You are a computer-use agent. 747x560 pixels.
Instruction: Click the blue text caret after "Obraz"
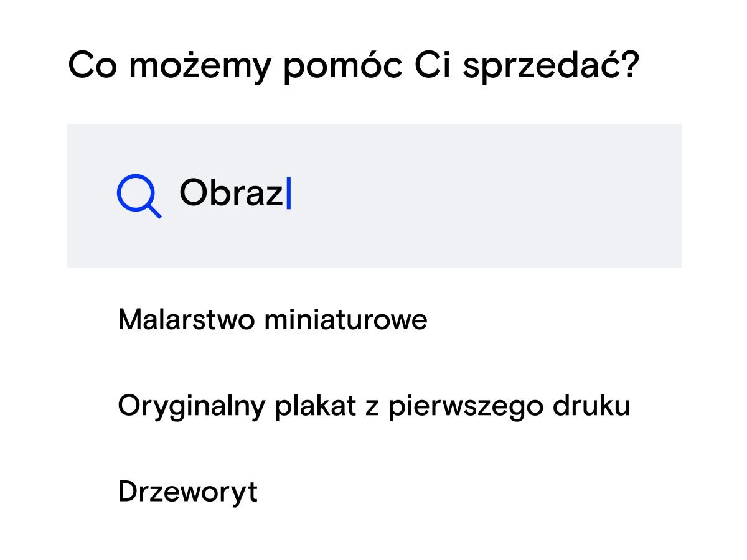click(x=288, y=194)
